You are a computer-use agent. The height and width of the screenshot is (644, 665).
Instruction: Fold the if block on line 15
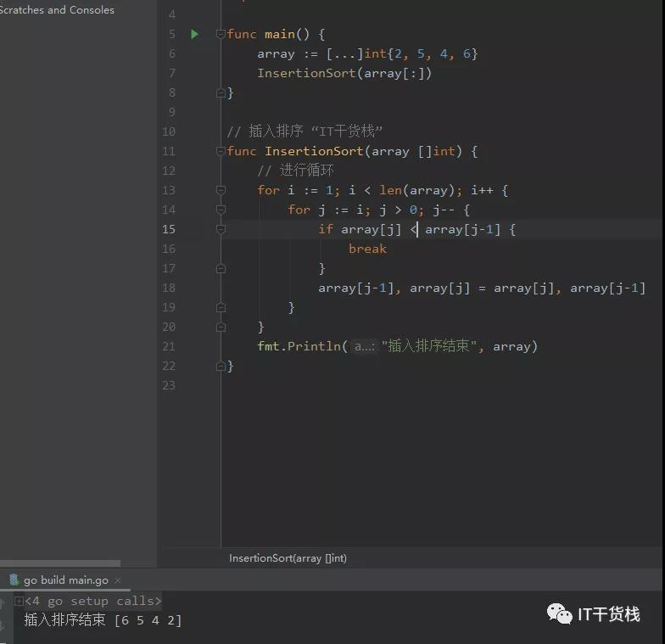click(x=221, y=229)
